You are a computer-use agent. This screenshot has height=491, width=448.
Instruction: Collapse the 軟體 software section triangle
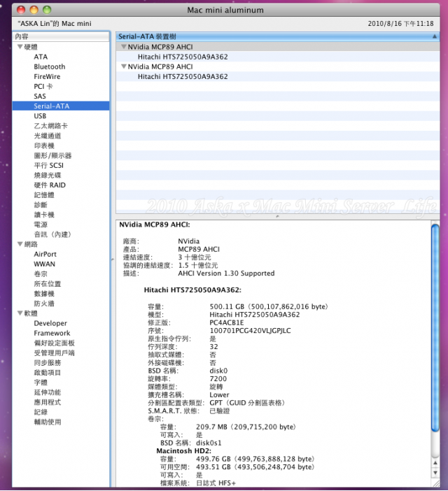pos(20,313)
